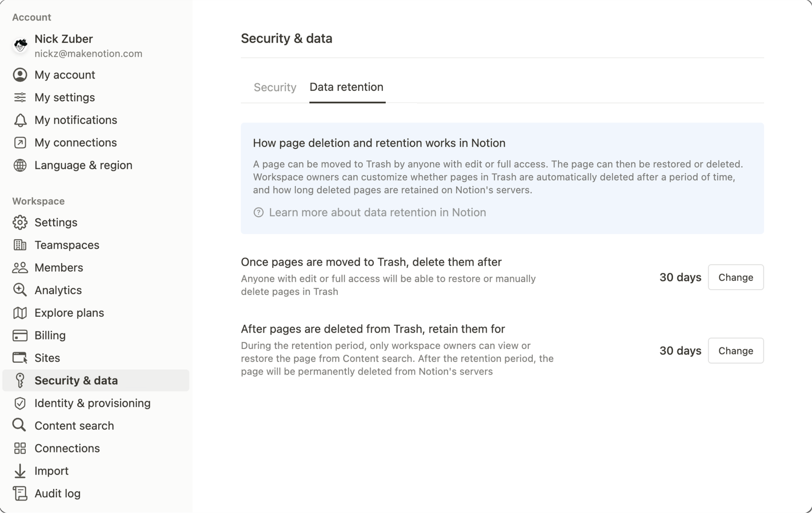Expand the Members workspace section
Screen dimensions: 812x513
[58, 267]
